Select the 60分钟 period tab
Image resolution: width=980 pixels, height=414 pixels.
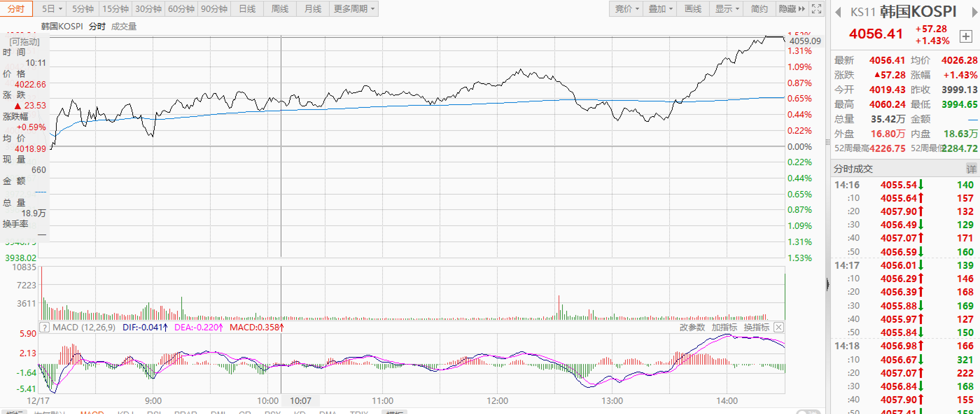(x=181, y=9)
